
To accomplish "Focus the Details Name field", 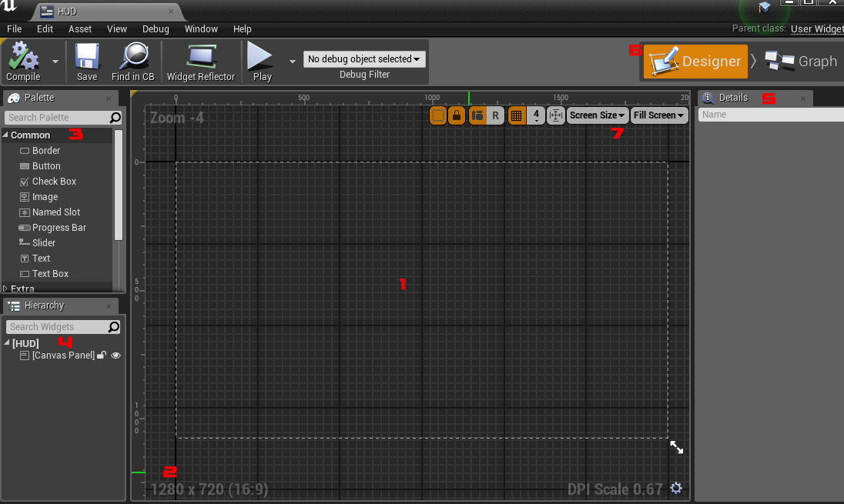I will [771, 115].
